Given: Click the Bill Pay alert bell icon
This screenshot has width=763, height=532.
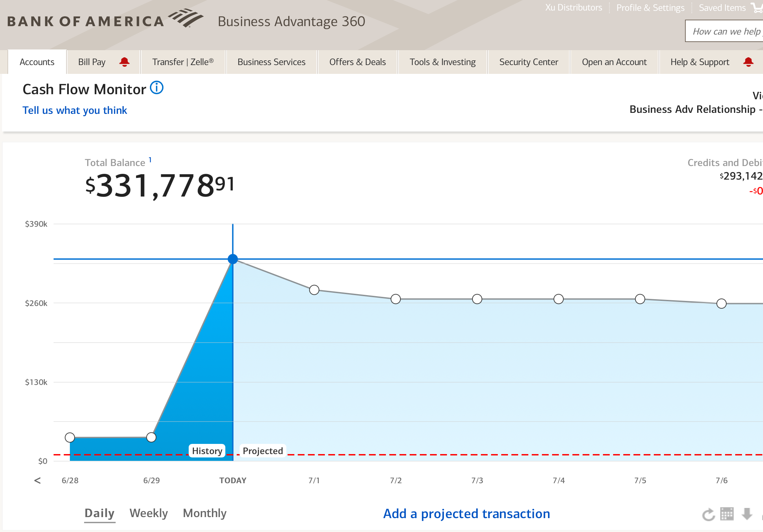Looking at the screenshot, I should pyautogui.click(x=124, y=62).
